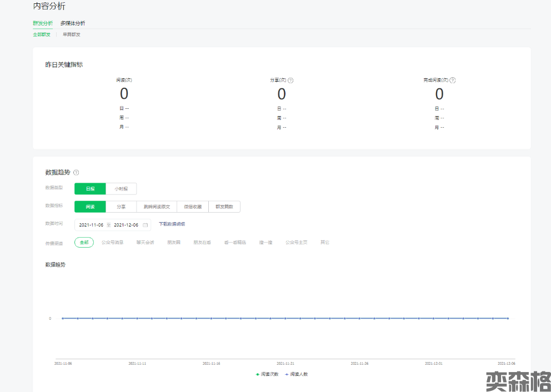Switch to 多媒体分析 tab
This screenshot has width=551, height=392.
[x=73, y=23]
